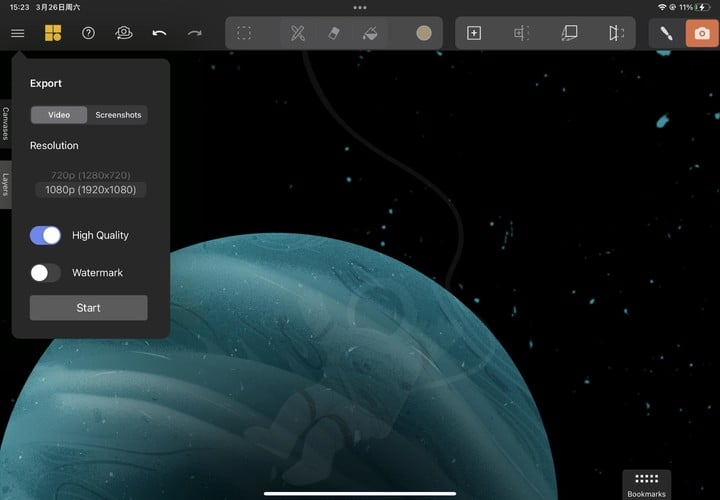Click the split canvas icon
Image resolution: width=720 pixels, height=500 pixels.
pyautogui.click(x=522, y=33)
